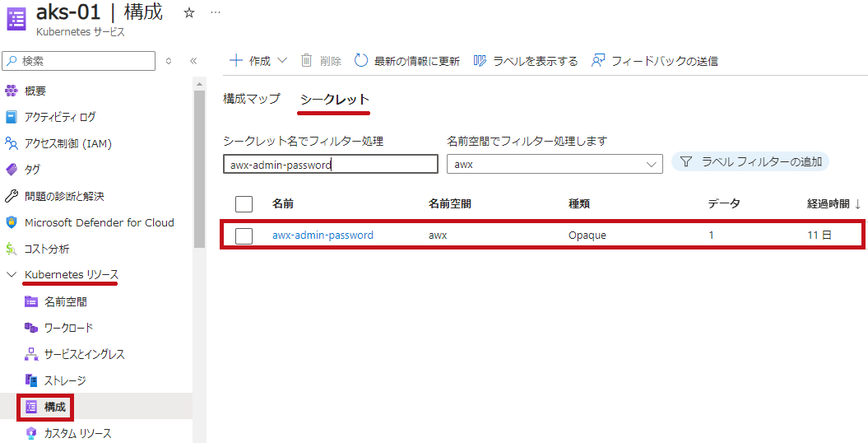Click the ラベルを表示する label icon
868x443 pixels.
tap(480, 60)
